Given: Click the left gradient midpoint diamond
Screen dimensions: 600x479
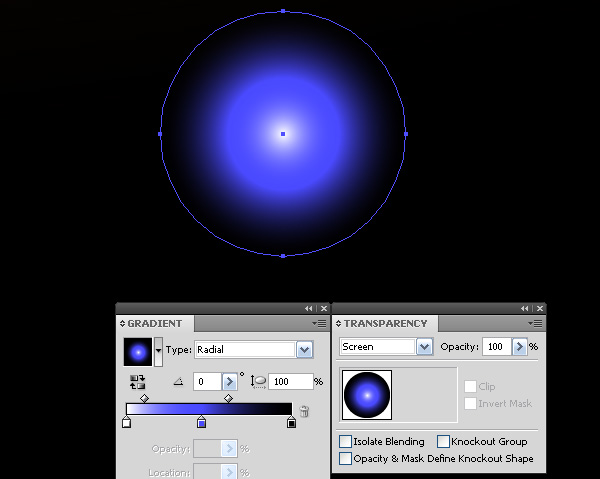Looking at the screenshot, I should [144, 399].
